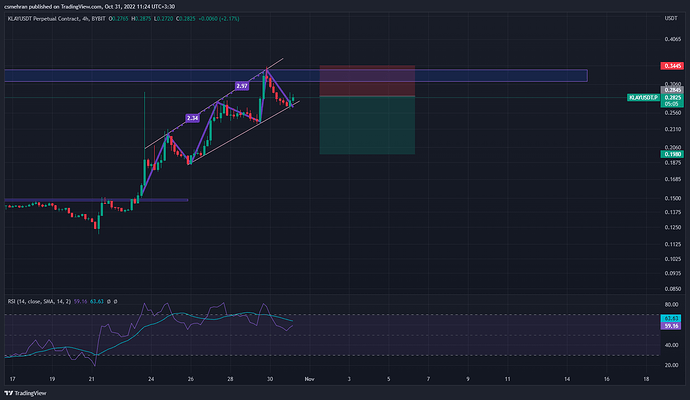Click the red 0.3445 stop price label
Screen dimensions: 690x400
click(x=672, y=66)
